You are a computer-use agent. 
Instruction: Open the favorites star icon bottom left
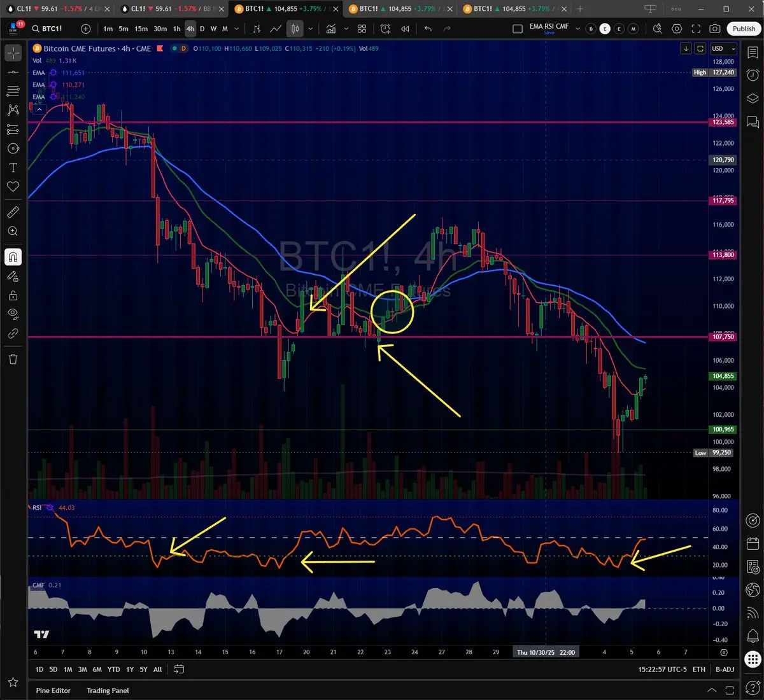13,683
